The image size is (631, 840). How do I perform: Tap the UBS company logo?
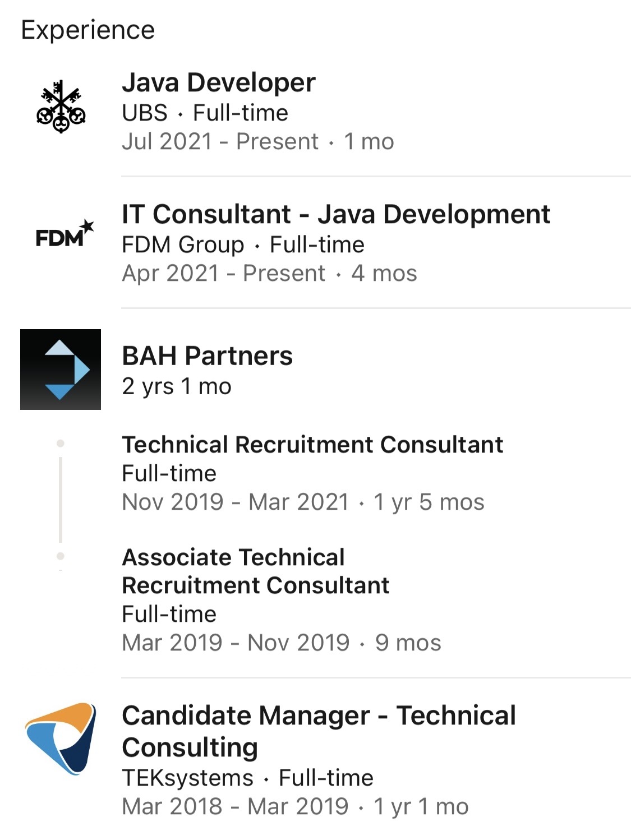[x=61, y=107]
